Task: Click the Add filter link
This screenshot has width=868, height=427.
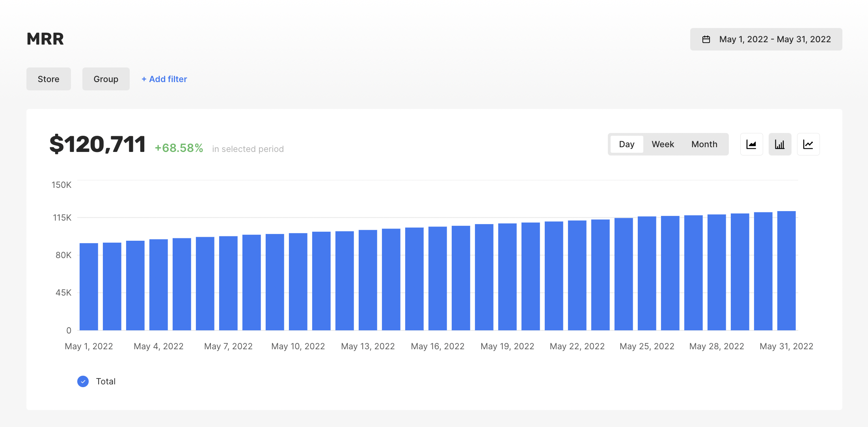Action: coord(164,79)
